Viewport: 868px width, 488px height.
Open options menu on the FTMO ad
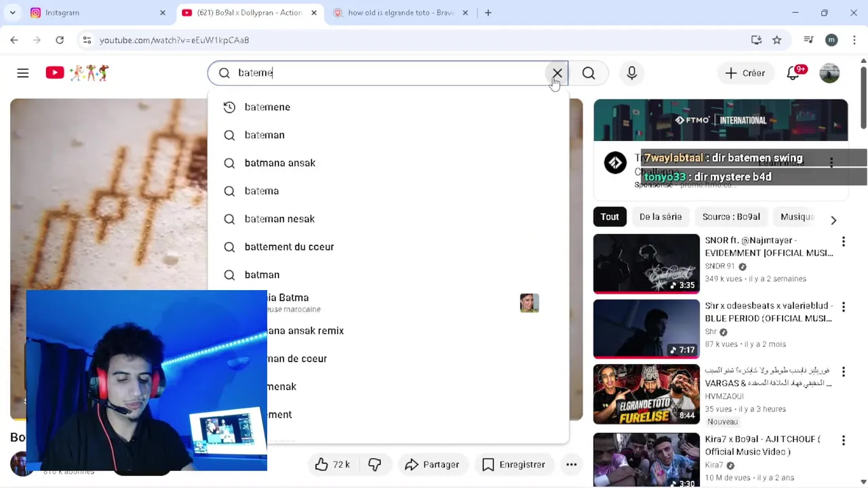click(x=831, y=163)
